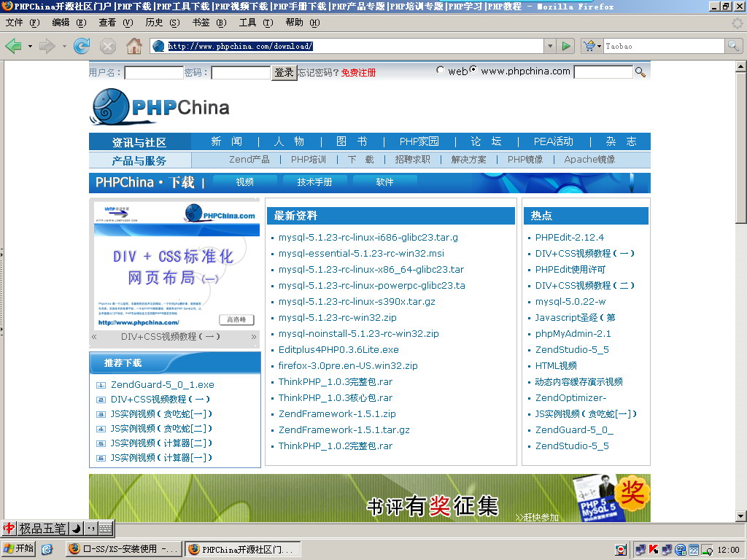
Task: Toggle the punctuation icon on the IME bar
Action: click(90, 528)
